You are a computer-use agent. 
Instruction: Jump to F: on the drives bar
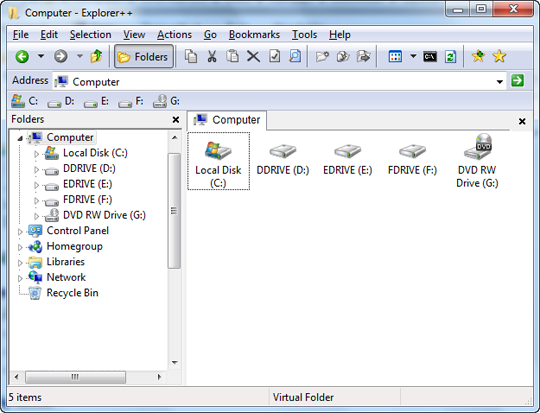[131, 101]
